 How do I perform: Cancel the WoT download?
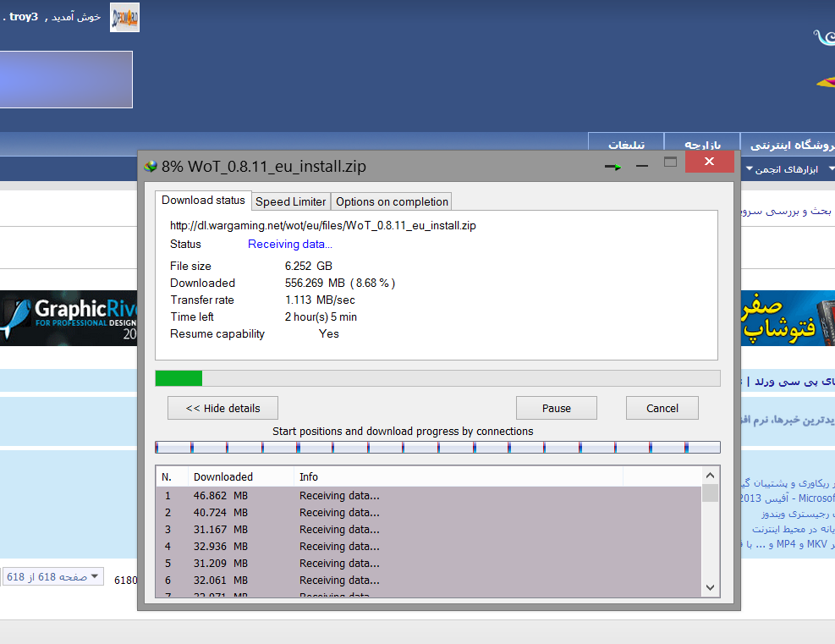[662, 408]
